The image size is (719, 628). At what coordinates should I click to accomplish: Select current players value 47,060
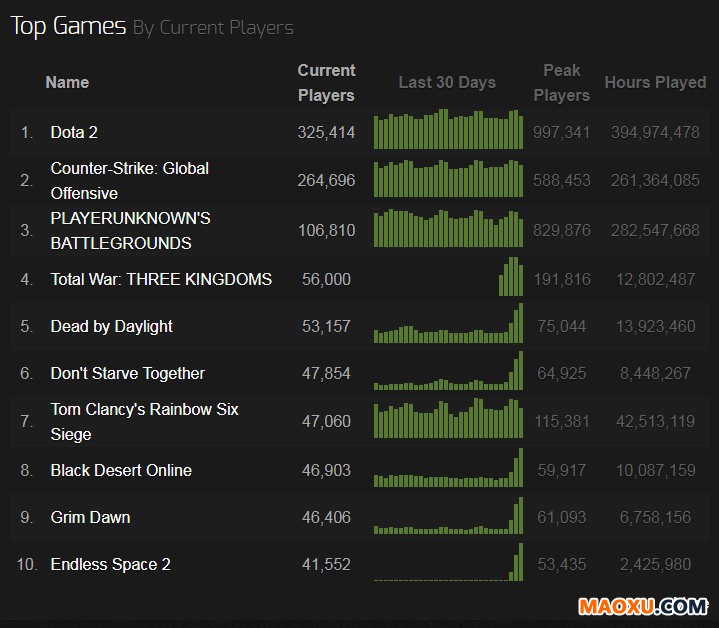[326, 422]
